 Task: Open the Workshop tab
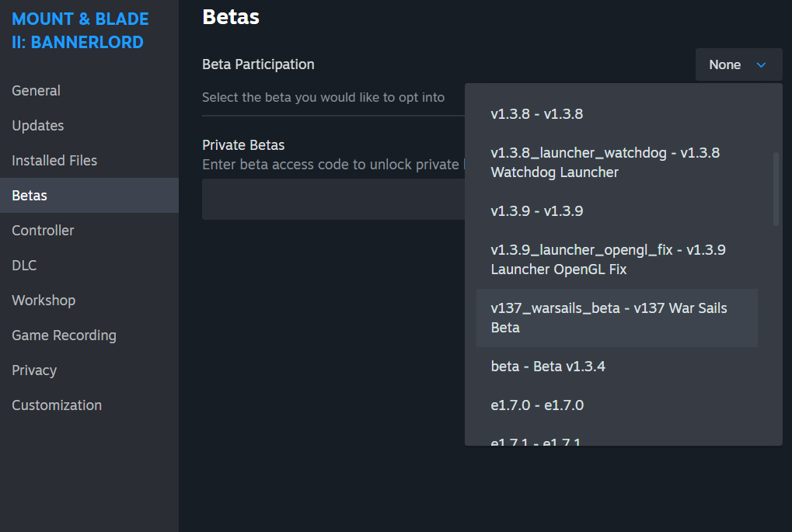tap(44, 301)
